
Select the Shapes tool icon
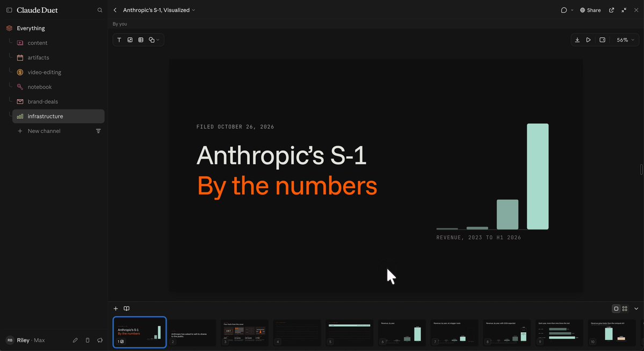click(151, 40)
